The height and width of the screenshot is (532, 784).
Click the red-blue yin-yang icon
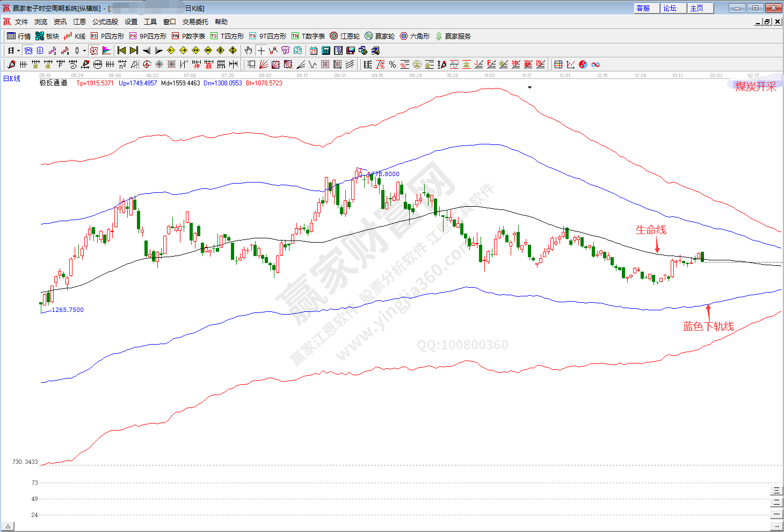[x=583, y=64]
